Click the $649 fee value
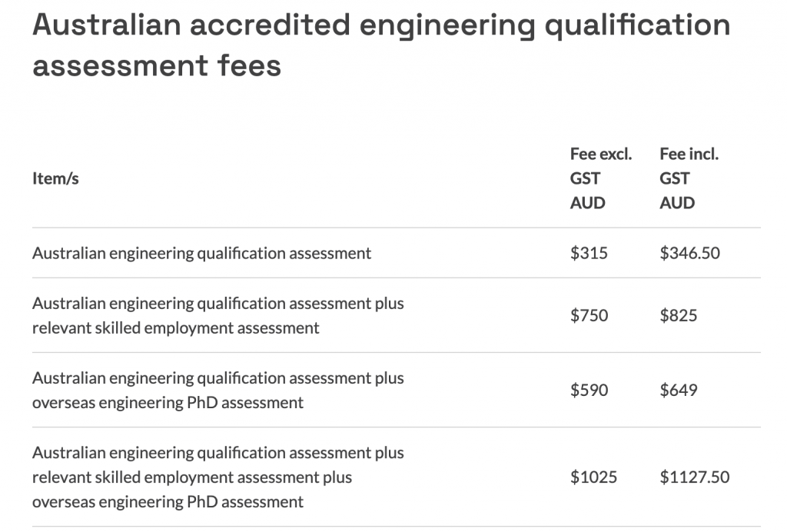Screen dimensions: 787x532 [679, 390]
